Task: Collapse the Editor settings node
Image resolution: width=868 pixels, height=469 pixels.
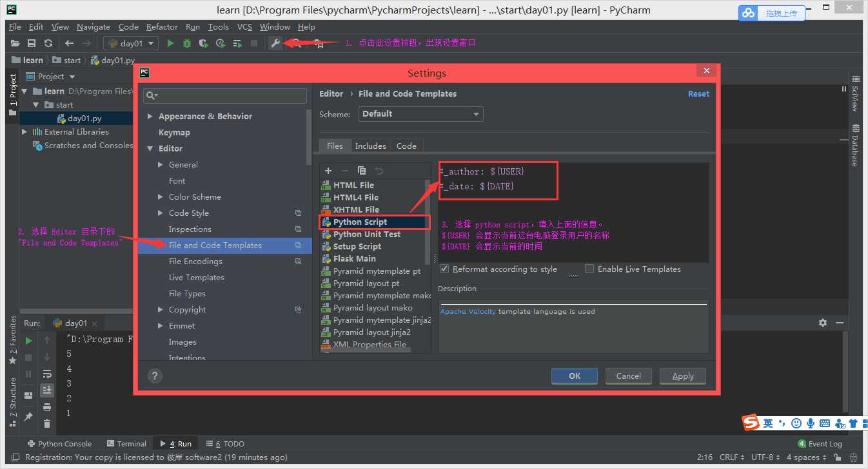Action: [150, 149]
